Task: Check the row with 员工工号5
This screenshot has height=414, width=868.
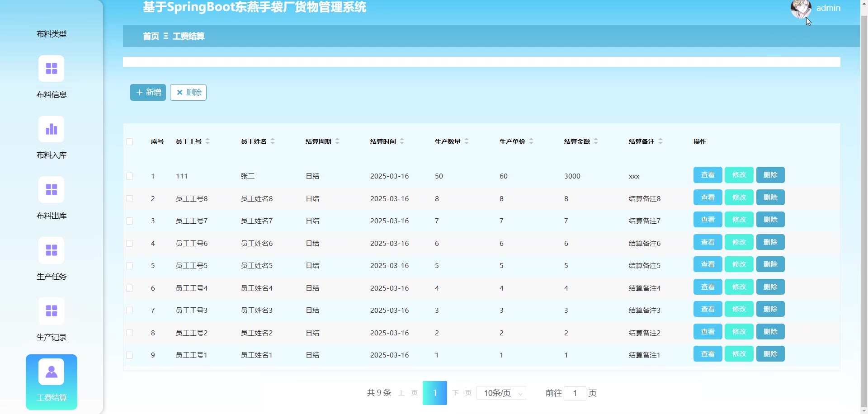Action: [x=130, y=266]
